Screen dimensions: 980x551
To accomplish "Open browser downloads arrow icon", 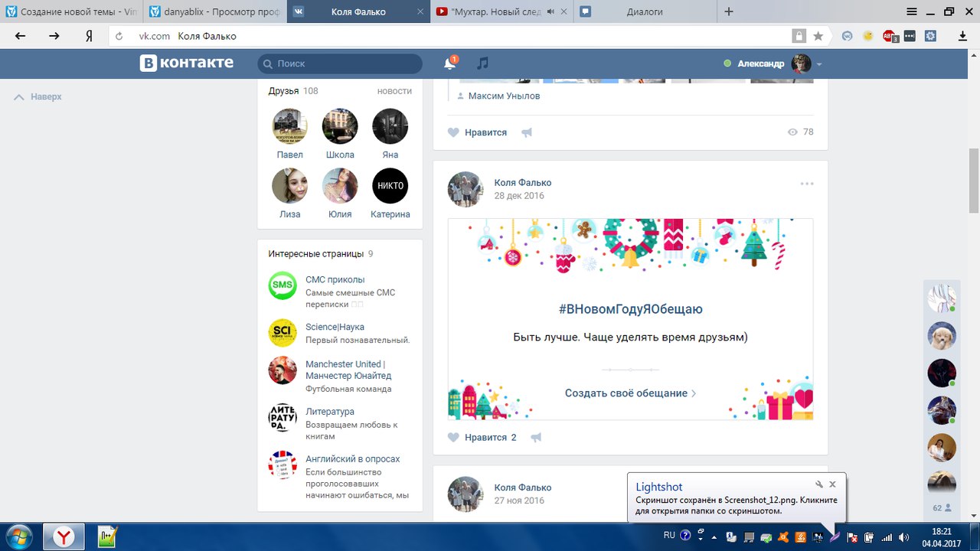I will (963, 36).
